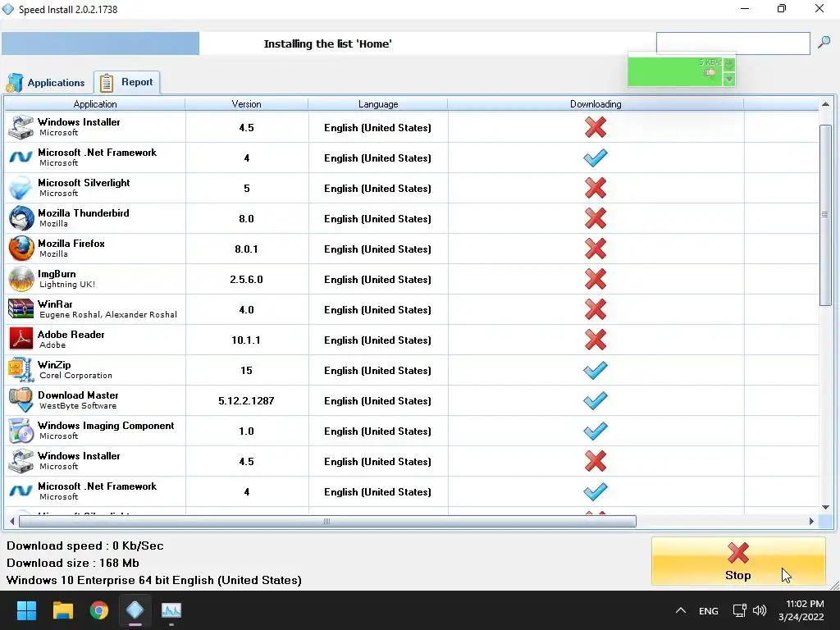Focus the search input field
This screenshot has height=630, width=840.
tap(733, 43)
